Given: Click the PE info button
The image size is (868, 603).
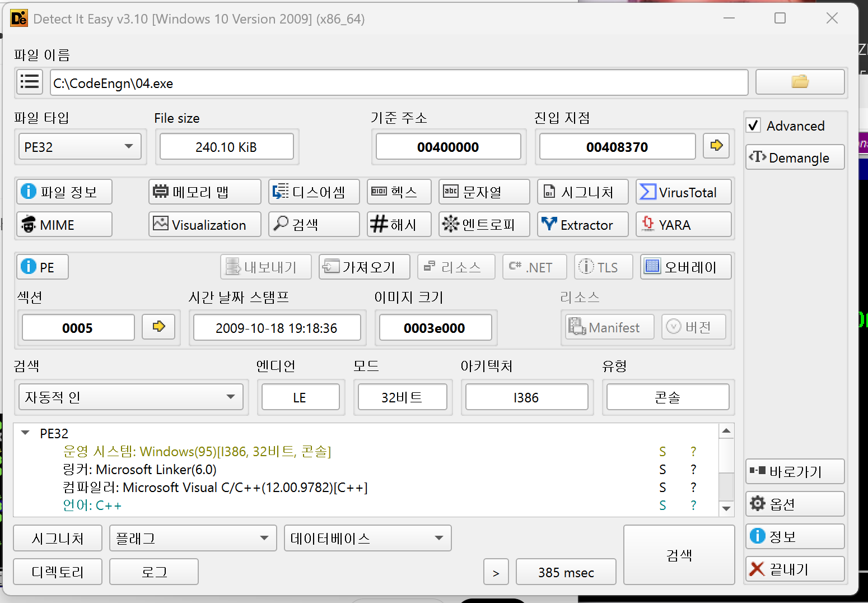Looking at the screenshot, I should 43,267.
